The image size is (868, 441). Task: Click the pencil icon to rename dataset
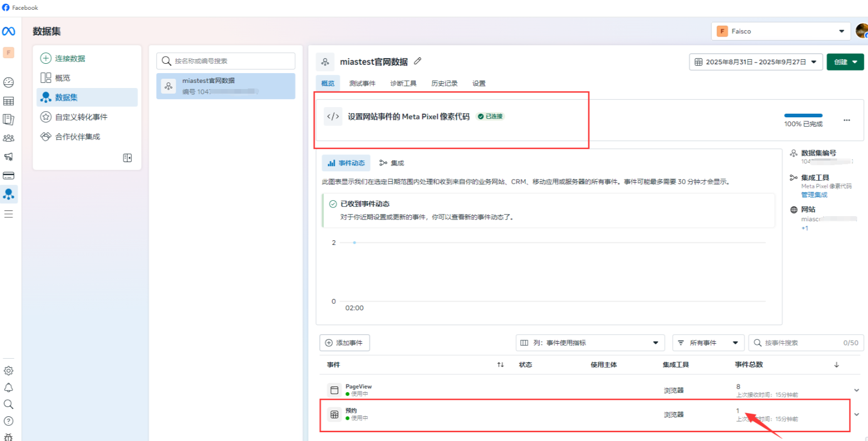pos(418,61)
